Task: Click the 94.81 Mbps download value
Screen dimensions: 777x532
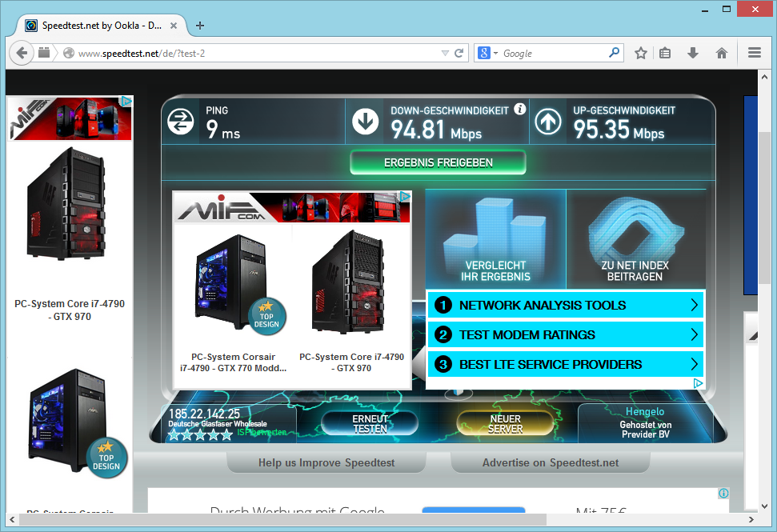Action: tap(436, 130)
